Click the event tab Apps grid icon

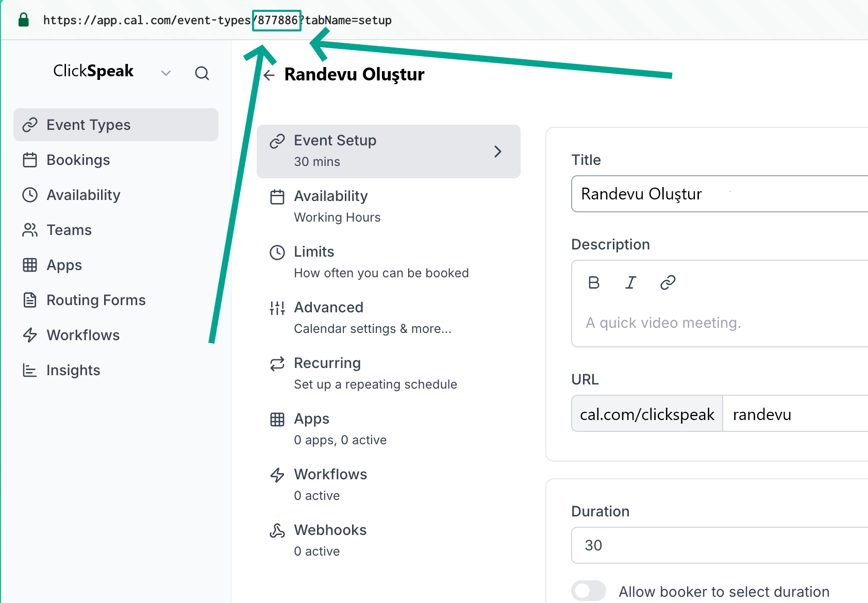coord(277,420)
